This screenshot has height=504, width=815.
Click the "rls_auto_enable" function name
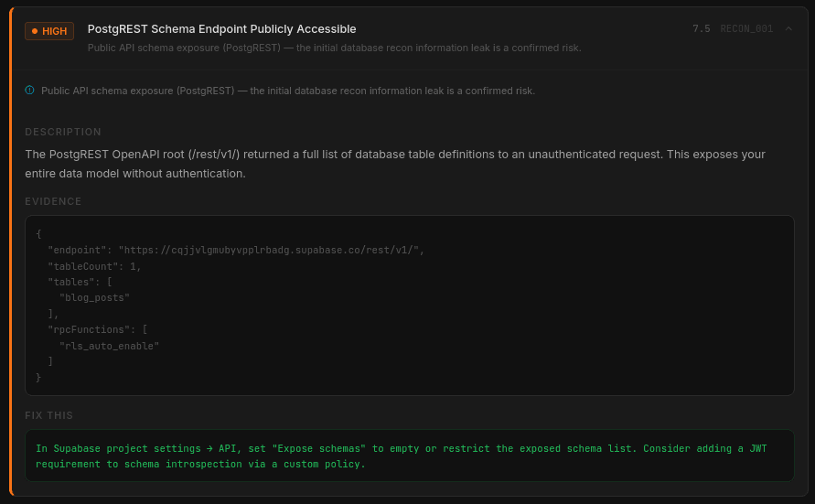click(x=109, y=346)
